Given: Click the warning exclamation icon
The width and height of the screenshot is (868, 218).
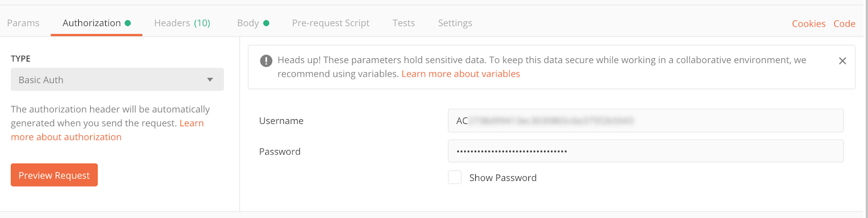Looking at the screenshot, I should 266,60.
